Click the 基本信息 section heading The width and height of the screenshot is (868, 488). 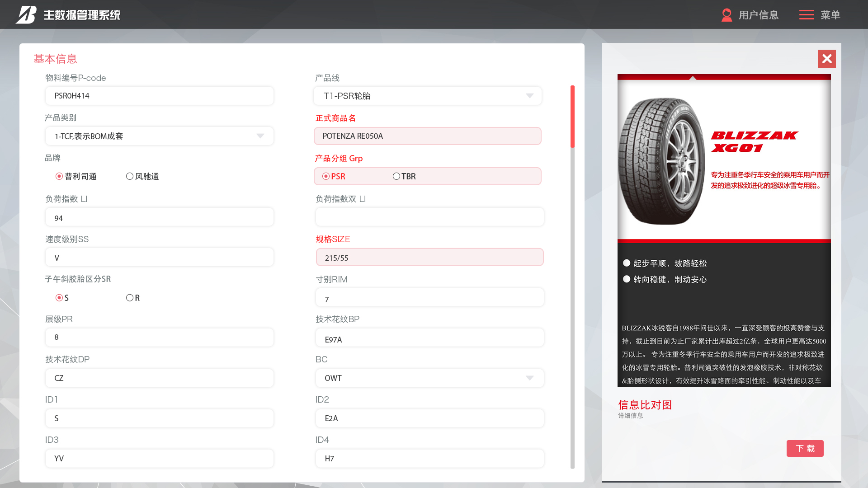pyautogui.click(x=55, y=59)
